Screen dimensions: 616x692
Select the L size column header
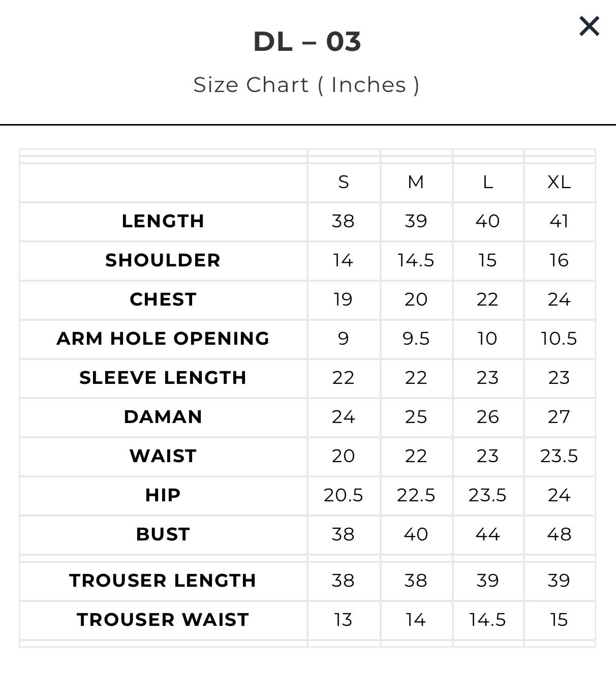click(488, 182)
